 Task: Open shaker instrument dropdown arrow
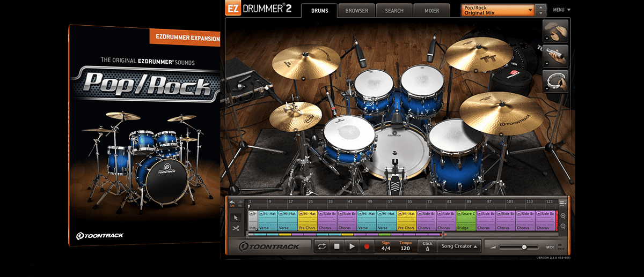[546, 64]
